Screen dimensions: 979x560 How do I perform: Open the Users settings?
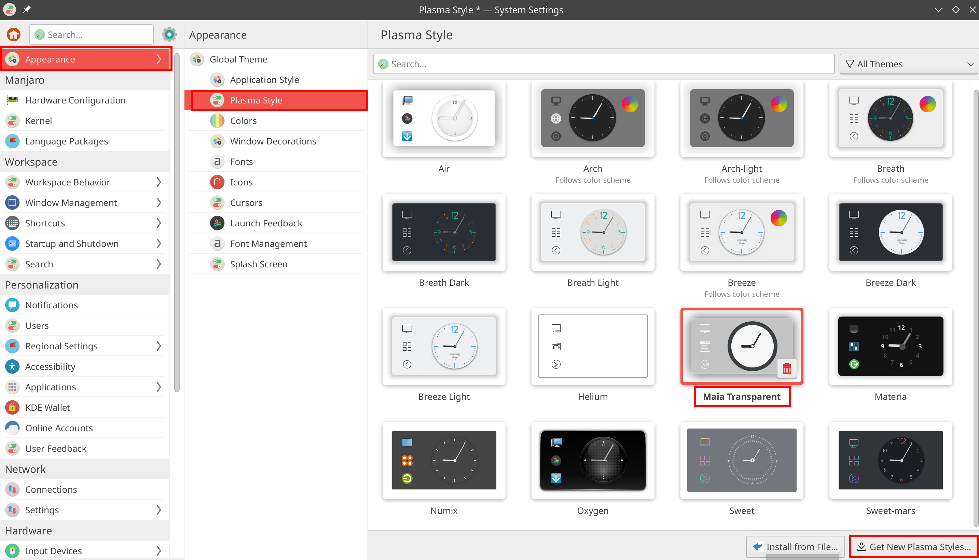pyautogui.click(x=85, y=325)
